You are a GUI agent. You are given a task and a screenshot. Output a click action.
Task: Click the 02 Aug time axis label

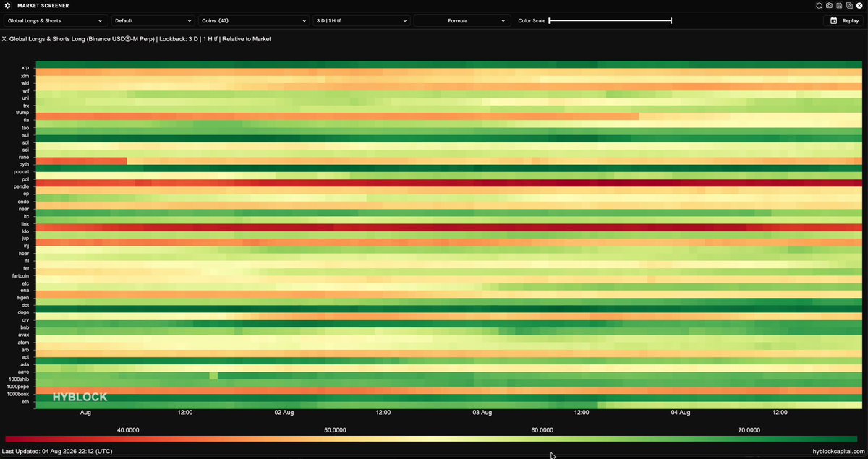(x=284, y=413)
